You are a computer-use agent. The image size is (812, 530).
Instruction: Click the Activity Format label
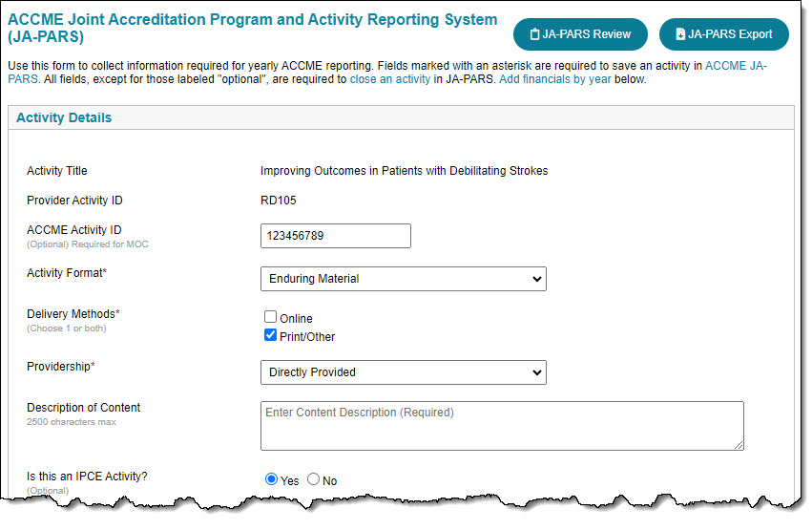click(67, 273)
